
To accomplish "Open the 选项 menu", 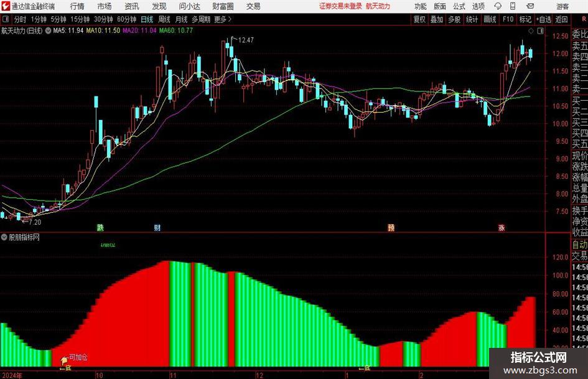I will [478, 6].
